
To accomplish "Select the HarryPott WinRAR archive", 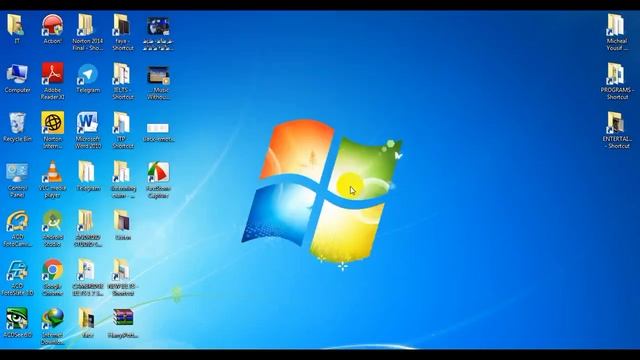I will tap(123, 323).
